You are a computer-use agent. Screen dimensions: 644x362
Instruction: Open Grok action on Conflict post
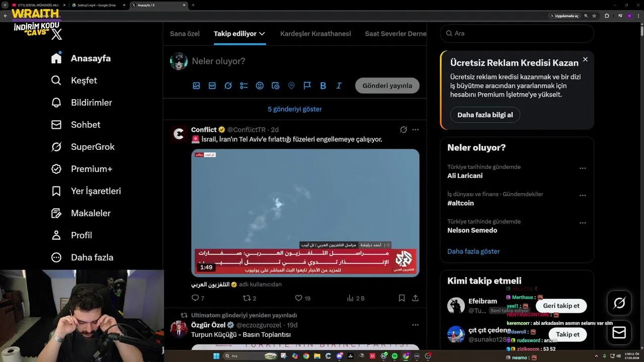[x=404, y=130]
